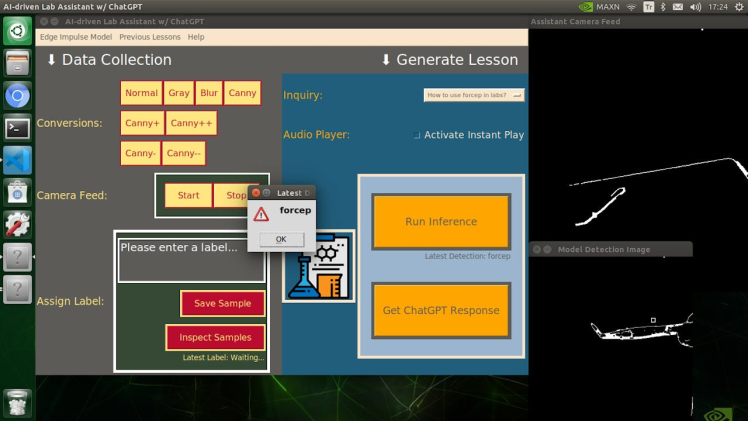
Task: Click the Run Inference button
Action: pyautogui.click(x=441, y=222)
